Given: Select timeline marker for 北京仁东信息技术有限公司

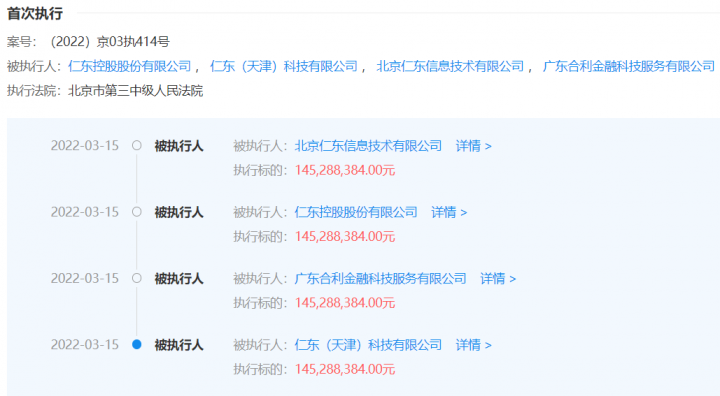Looking at the screenshot, I should pyautogui.click(x=136, y=146).
